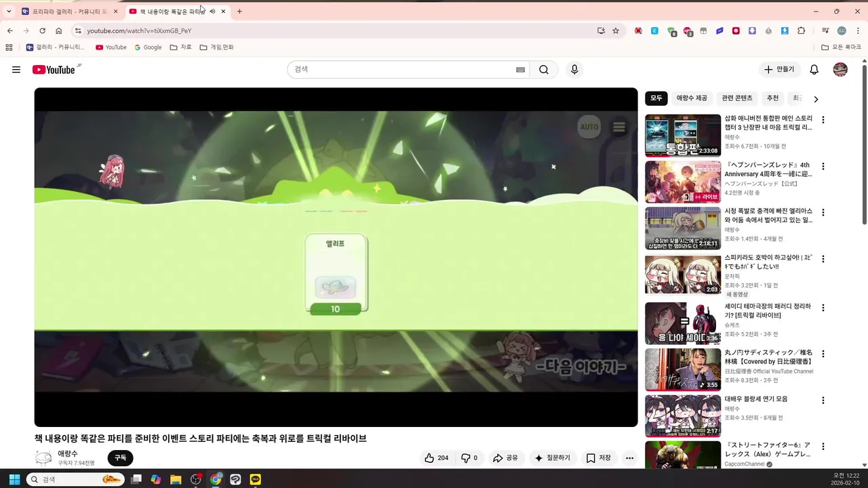Reload the page in Chrome

(x=42, y=30)
